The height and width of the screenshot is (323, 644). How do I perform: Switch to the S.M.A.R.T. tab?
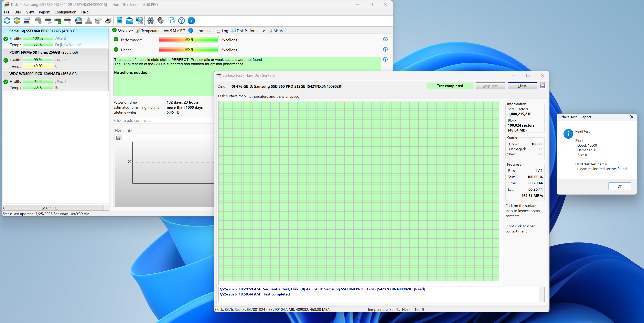(175, 31)
